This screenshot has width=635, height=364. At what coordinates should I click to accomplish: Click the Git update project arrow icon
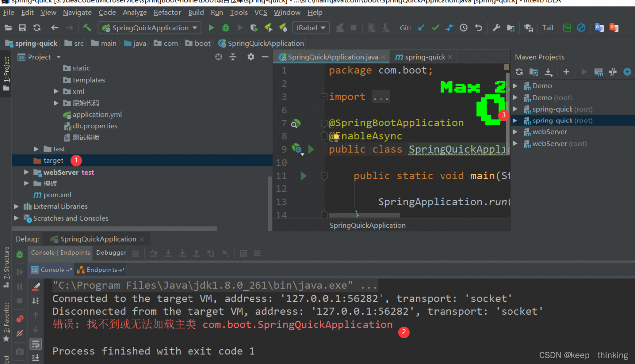tap(421, 28)
